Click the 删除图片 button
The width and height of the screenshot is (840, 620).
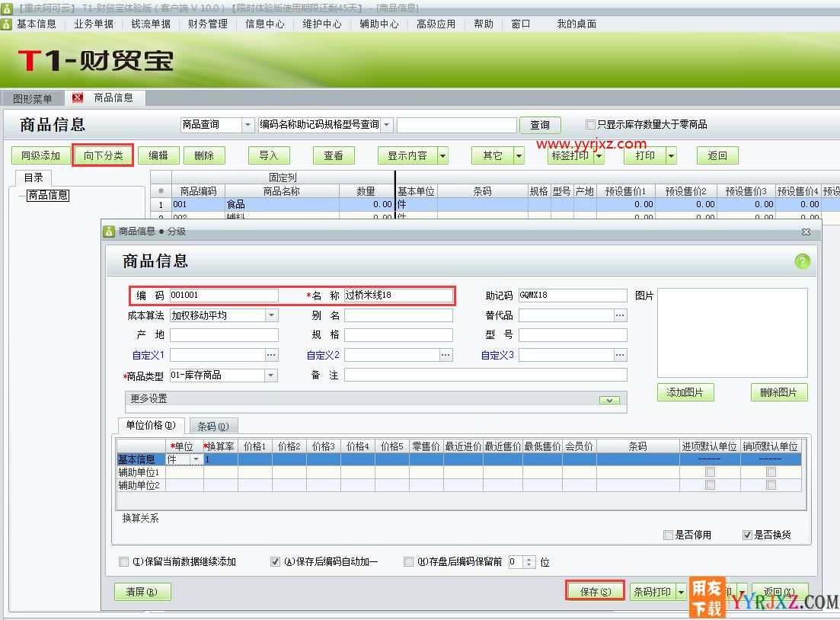[779, 393]
